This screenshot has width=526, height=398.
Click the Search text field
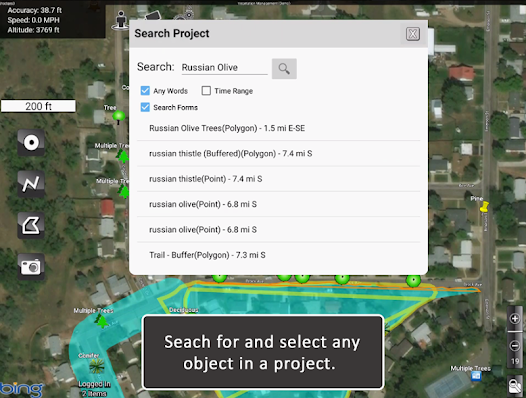(x=224, y=68)
